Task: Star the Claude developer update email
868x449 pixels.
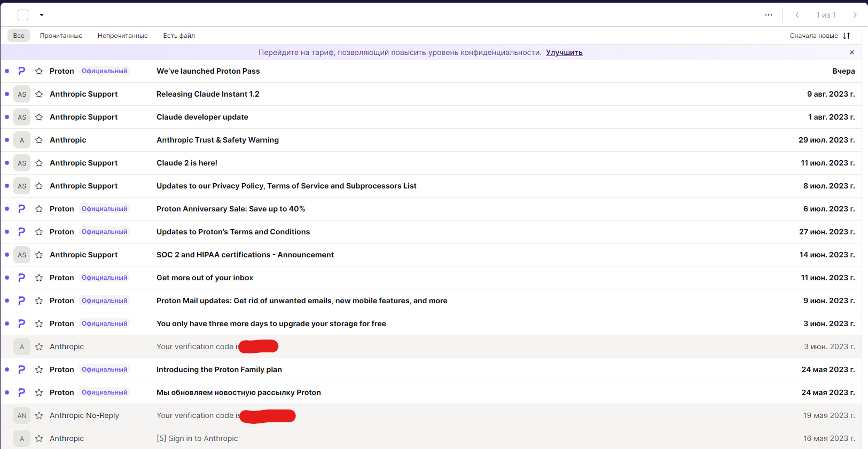Action: (39, 117)
